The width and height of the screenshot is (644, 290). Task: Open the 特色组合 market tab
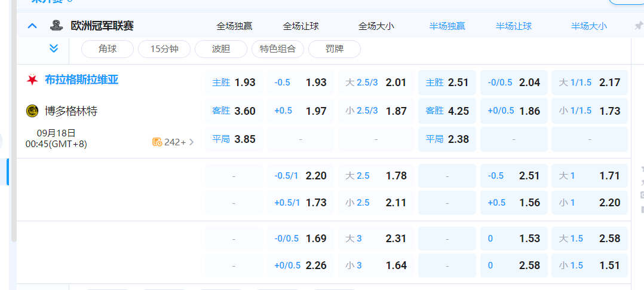click(x=278, y=49)
